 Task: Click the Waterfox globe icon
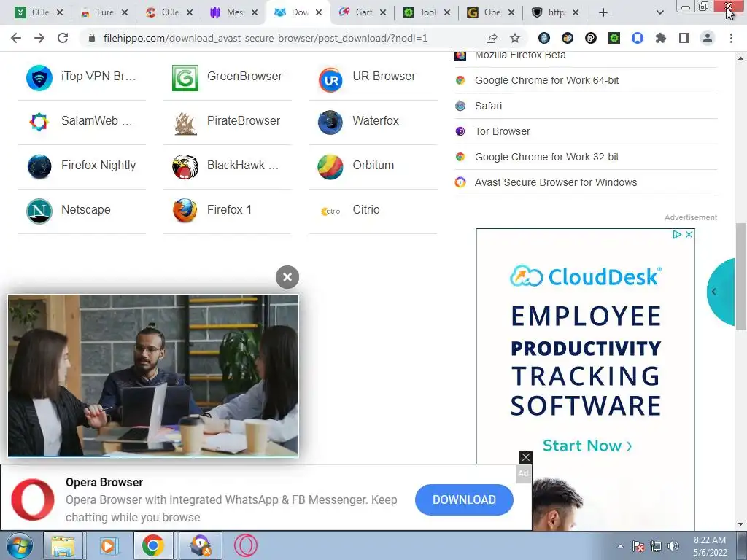tap(330, 122)
